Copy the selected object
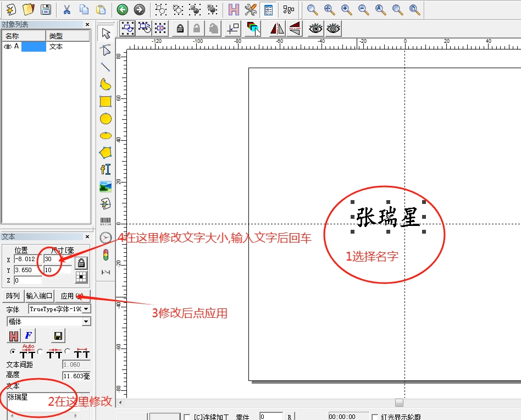 [x=84, y=10]
